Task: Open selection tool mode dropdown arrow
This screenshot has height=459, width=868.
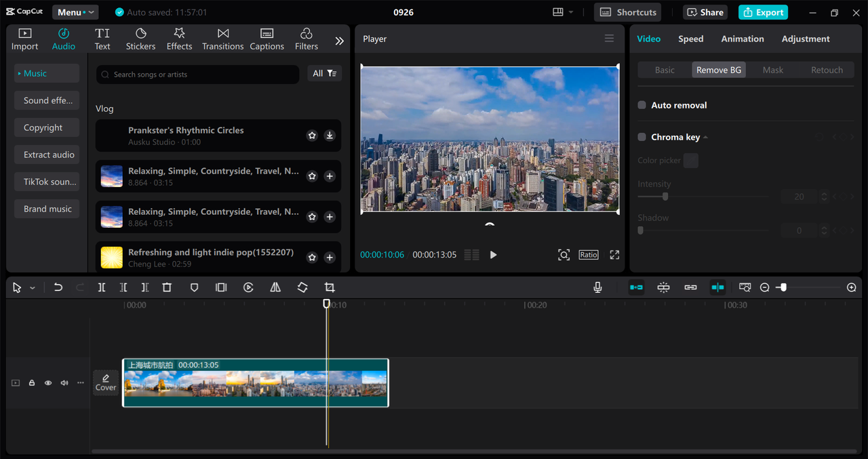Action: click(32, 288)
